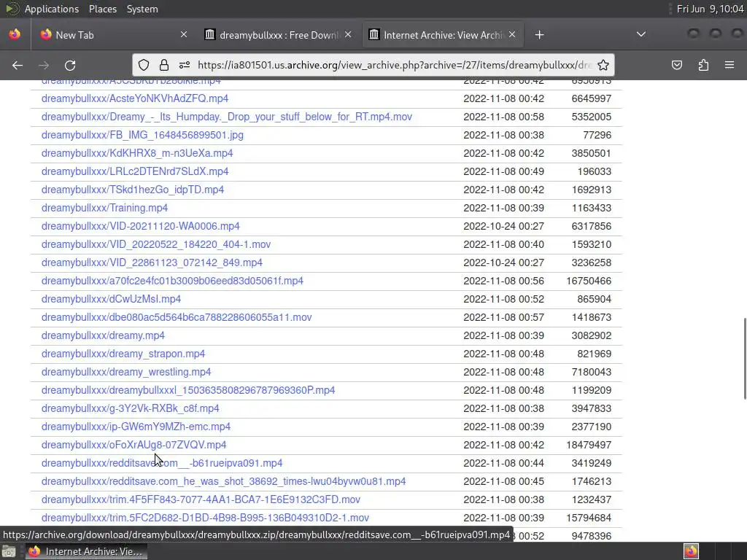
Task: Open dbe080ac5d564b6ca788228606055a11.mov link
Action: tap(177, 317)
